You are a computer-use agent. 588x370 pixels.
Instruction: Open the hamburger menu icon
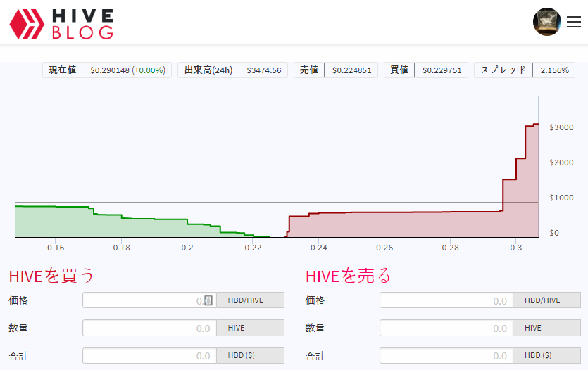click(573, 22)
